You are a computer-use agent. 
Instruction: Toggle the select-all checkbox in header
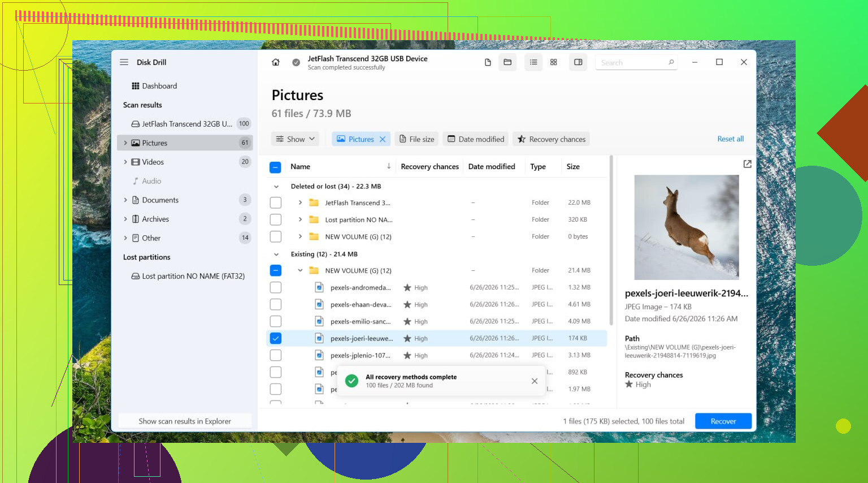coord(275,167)
